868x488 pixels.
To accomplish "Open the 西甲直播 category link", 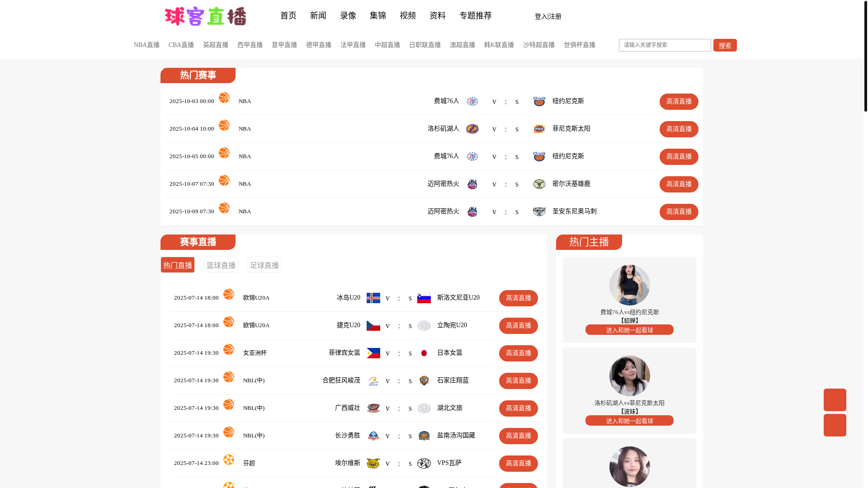I will [x=250, y=45].
